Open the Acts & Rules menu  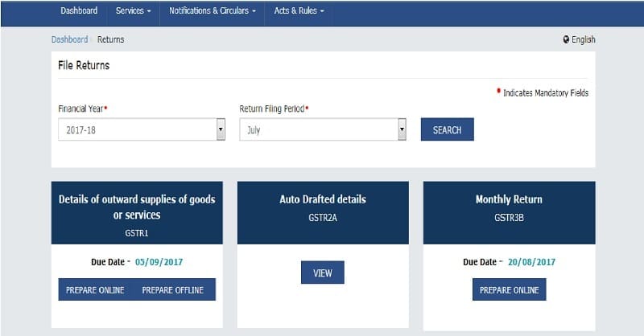pyautogui.click(x=299, y=10)
